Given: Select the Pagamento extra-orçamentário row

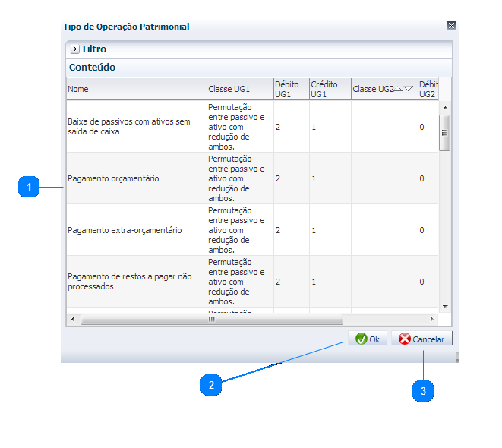Looking at the screenshot, I should (135, 230).
